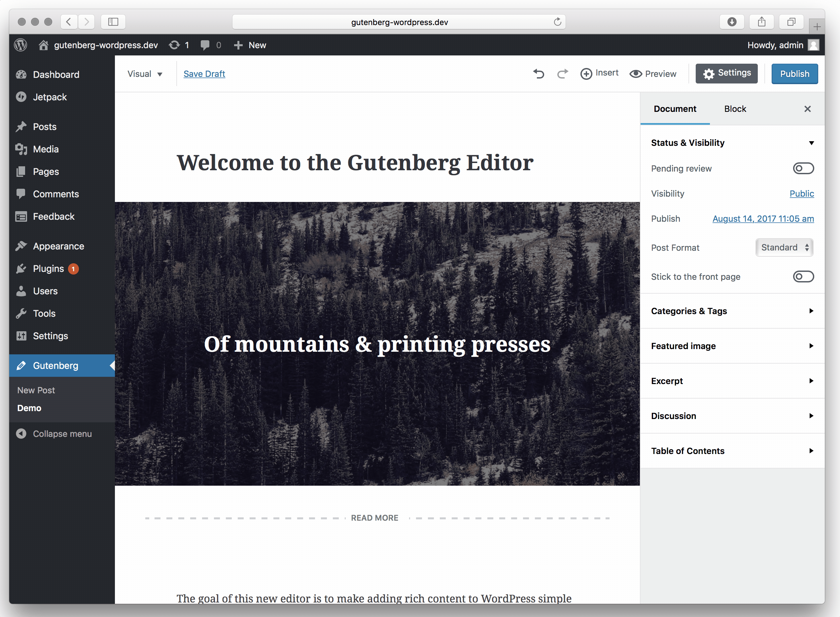Open the updates refresh icon
Image resolution: width=840 pixels, height=617 pixels.
click(174, 45)
